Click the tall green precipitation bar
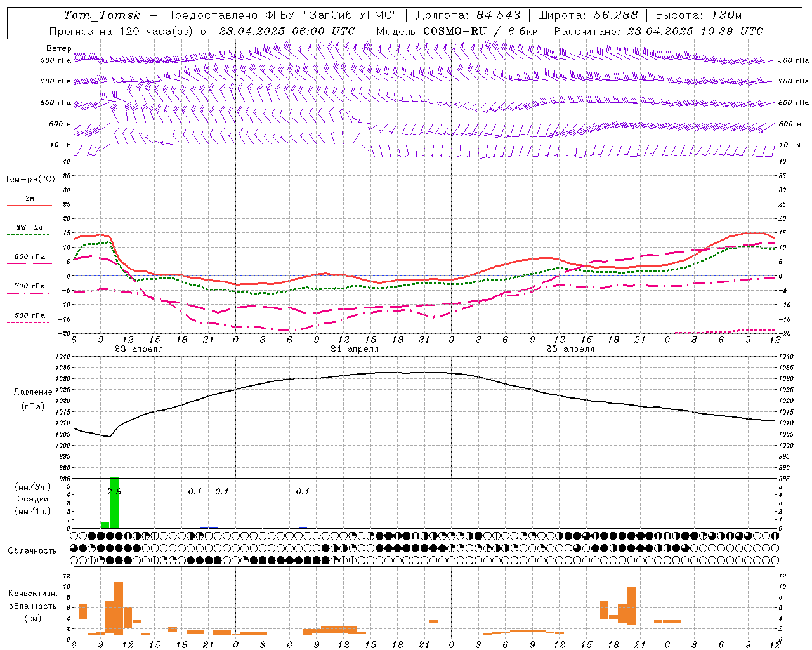The image size is (812, 650). pos(114,503)
